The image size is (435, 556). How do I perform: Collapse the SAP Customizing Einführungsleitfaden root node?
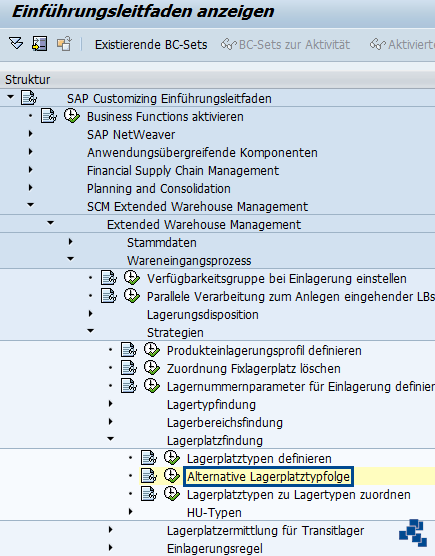pyautogui.click(x=11, y=97)
